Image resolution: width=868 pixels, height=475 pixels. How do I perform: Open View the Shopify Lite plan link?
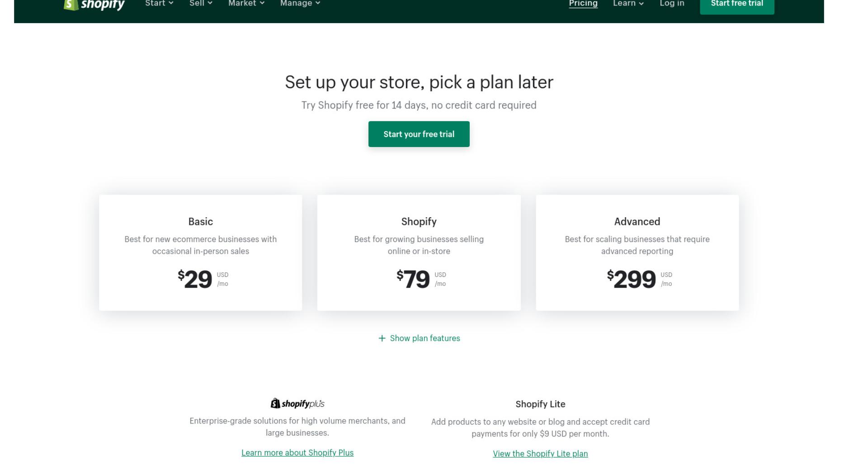[540, 454]
